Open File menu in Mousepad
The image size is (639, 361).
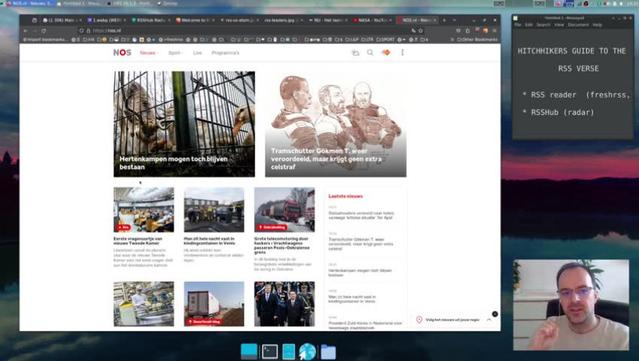click(518, 25)
